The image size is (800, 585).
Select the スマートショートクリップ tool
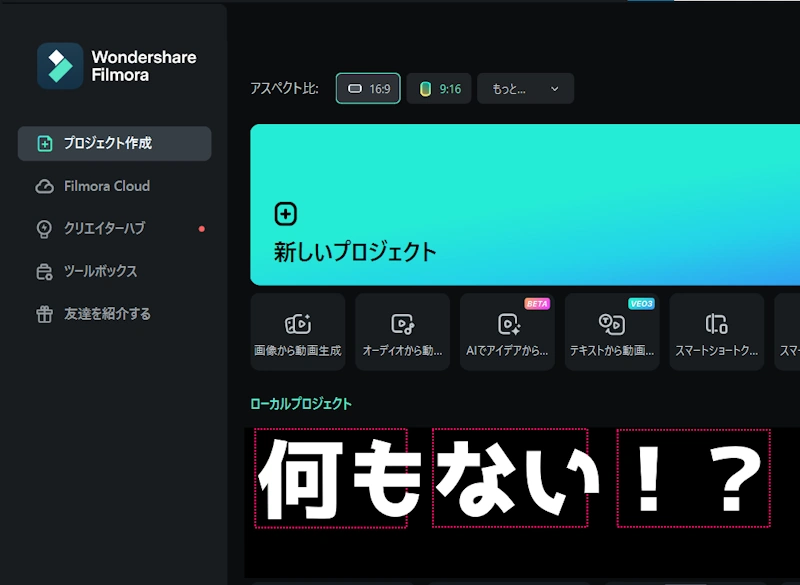(x=716, y=332)
